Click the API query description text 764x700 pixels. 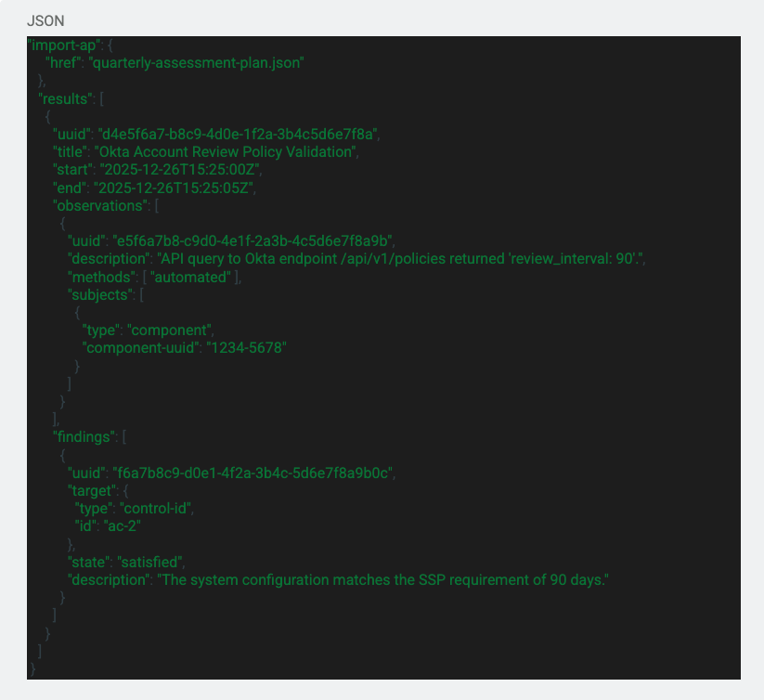coord(400,258)
